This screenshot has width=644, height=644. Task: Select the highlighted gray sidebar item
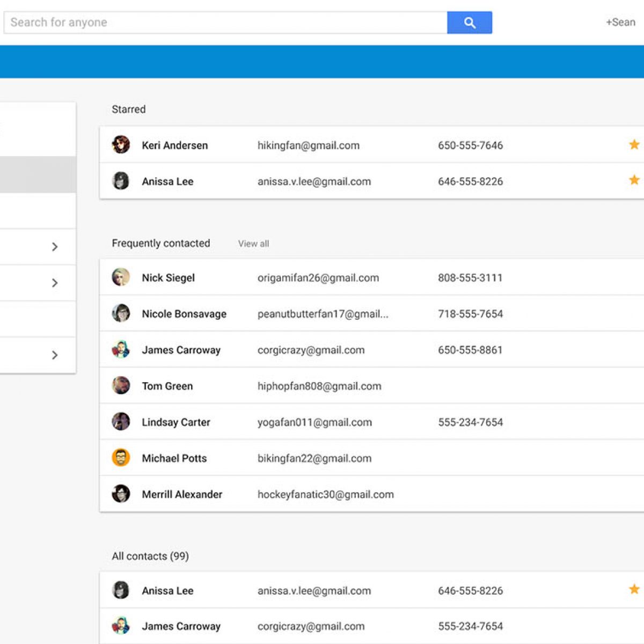click(x=38, y=174)
